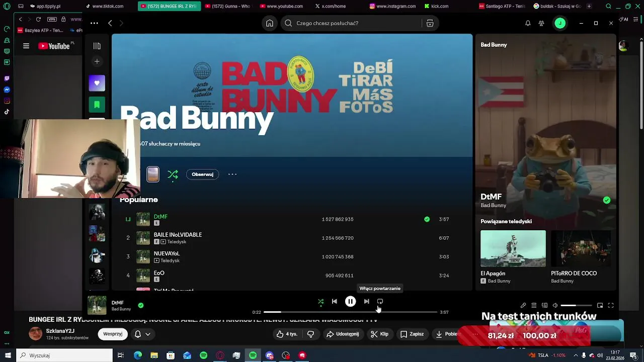Open Twitch icon in Opera sidebar

tap(7, 79)
